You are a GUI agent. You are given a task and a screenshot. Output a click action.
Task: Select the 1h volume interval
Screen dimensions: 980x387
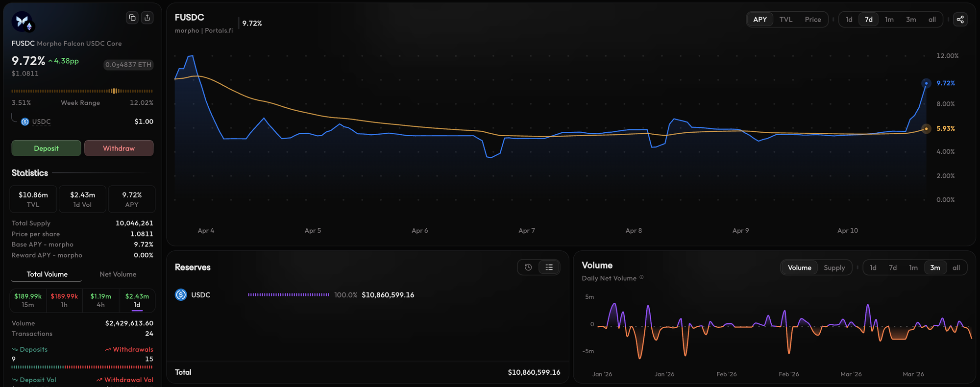(x=64, y=300)
